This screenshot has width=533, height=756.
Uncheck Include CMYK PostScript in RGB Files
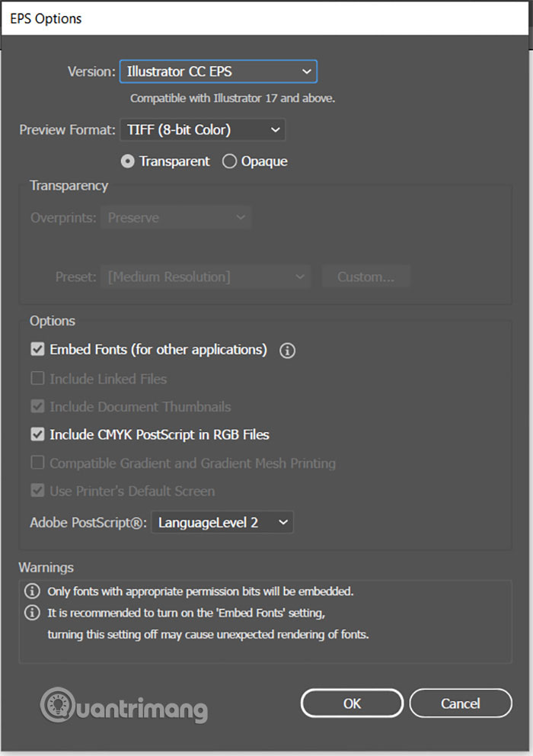[37, 434]
